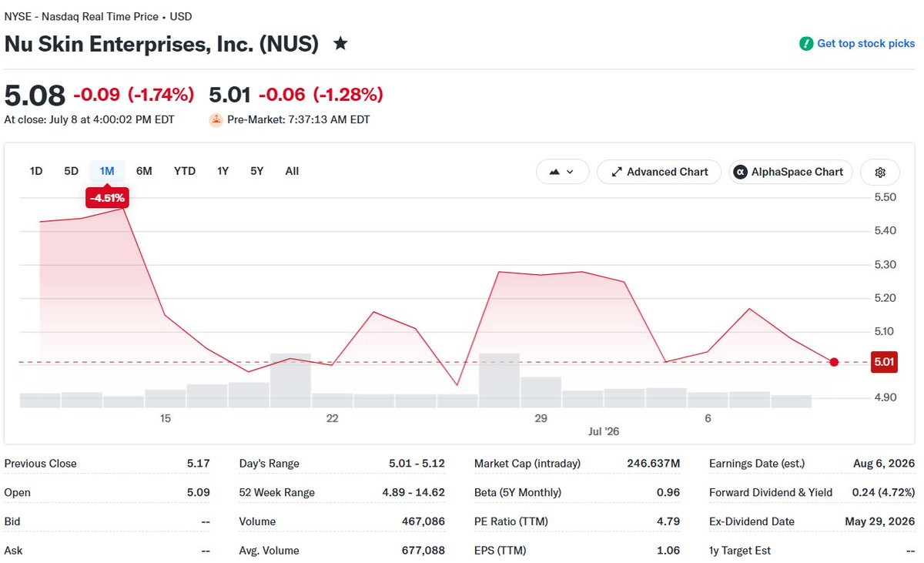Open chart settings gear

pyautogui.click(x=881, y=172)
